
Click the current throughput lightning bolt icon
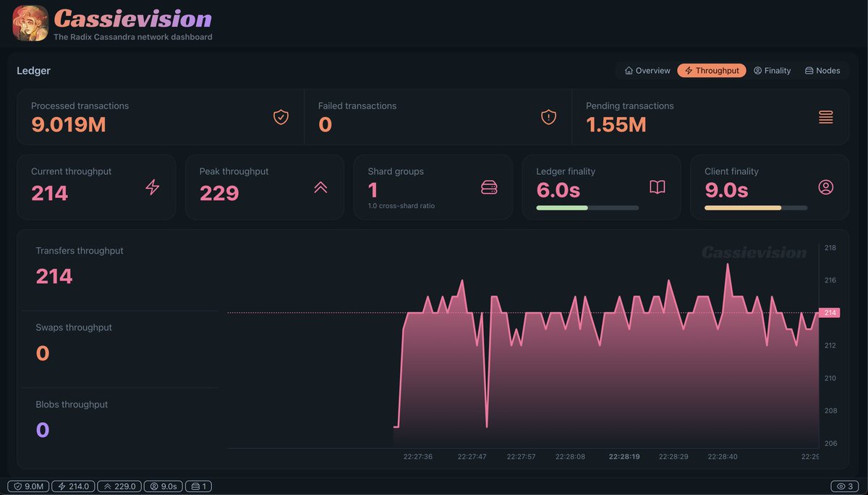[153, 186]
